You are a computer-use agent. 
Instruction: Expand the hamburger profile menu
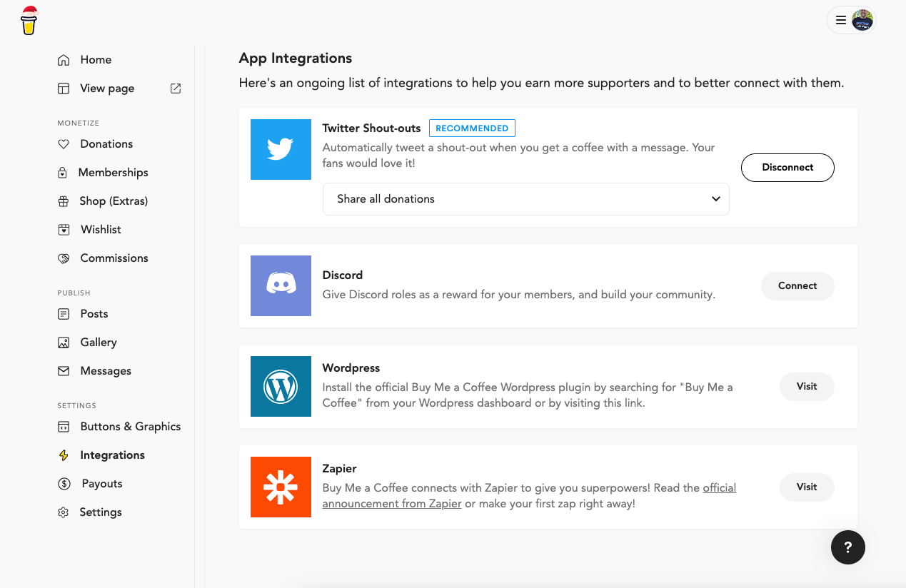841,21
